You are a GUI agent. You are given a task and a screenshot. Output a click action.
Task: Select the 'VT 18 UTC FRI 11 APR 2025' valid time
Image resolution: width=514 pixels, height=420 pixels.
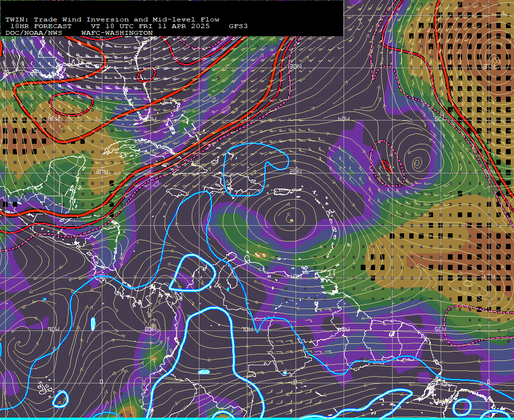pyautogui.click(x=150, y=26)
